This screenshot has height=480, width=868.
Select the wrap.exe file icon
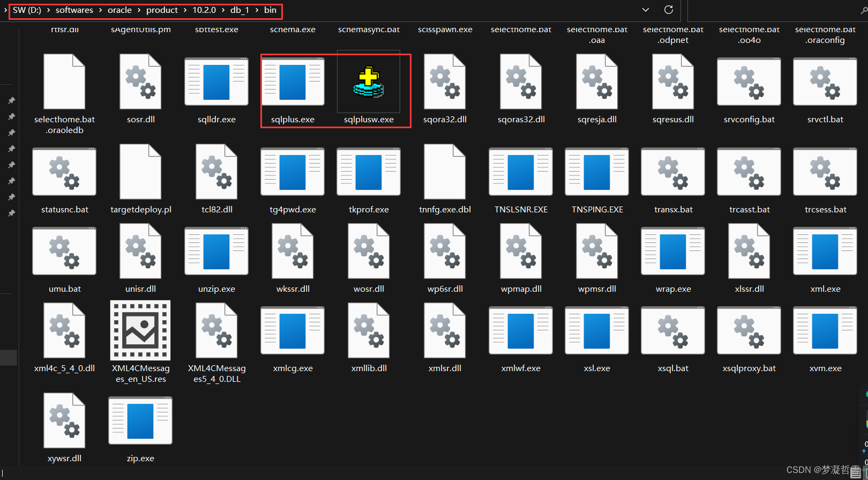coord(673,252)
